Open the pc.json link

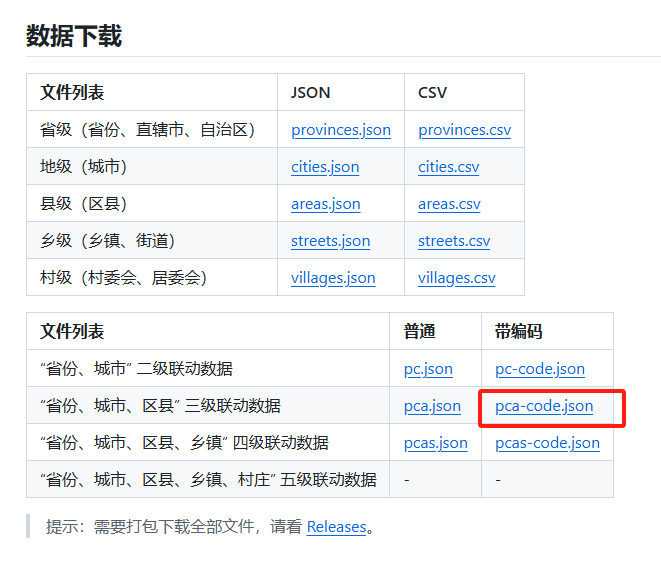[x=428, y=369]
